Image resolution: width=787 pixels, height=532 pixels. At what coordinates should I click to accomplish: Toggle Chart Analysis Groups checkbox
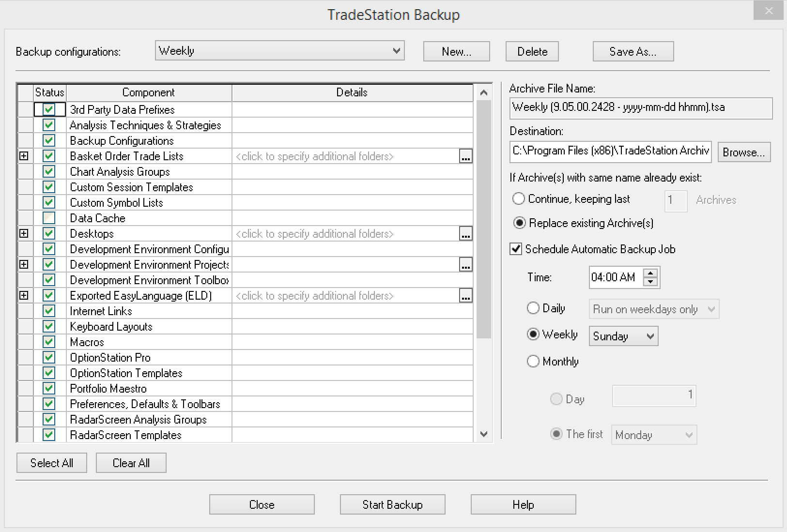click(49, 171)
